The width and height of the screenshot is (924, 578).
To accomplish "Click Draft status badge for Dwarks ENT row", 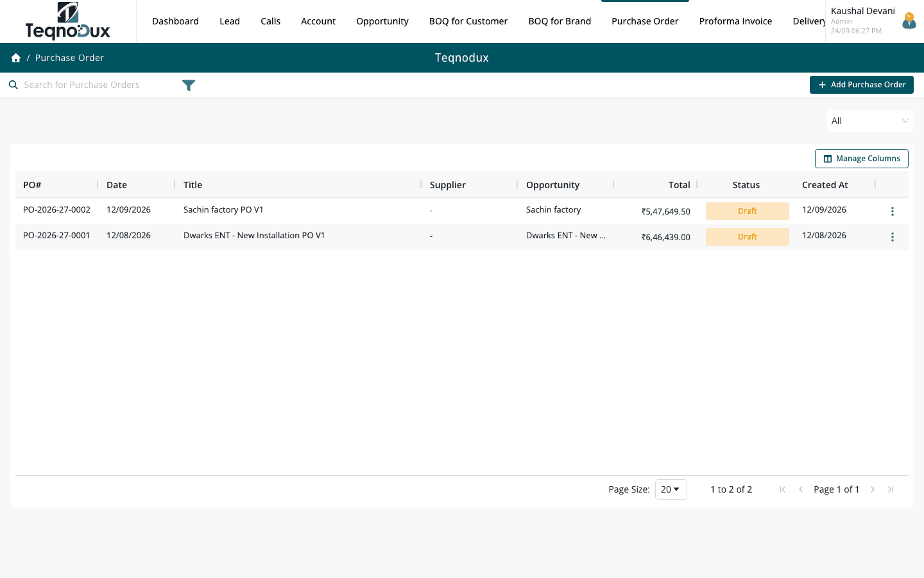I will pyautogui.click(x=748, y=237).
